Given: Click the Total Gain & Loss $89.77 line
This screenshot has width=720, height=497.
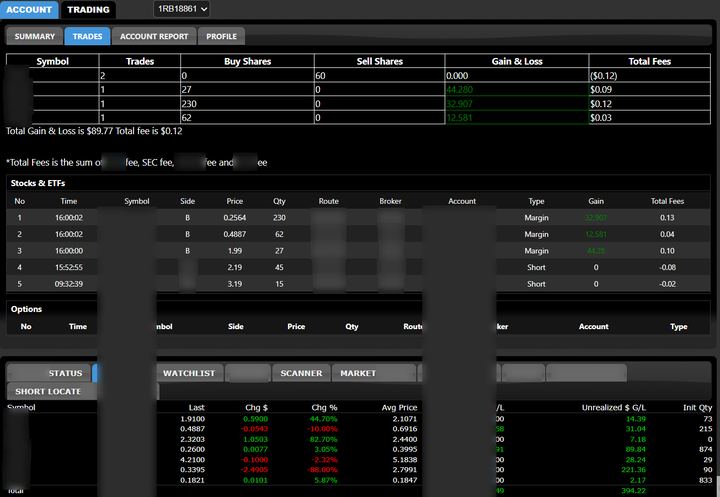Looking at the screenshot, I should click(94, 131).
